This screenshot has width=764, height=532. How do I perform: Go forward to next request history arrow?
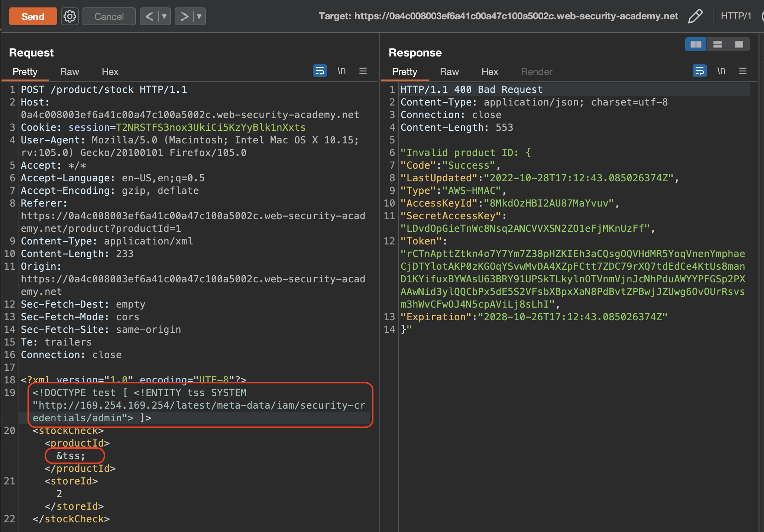pos(184,16)
